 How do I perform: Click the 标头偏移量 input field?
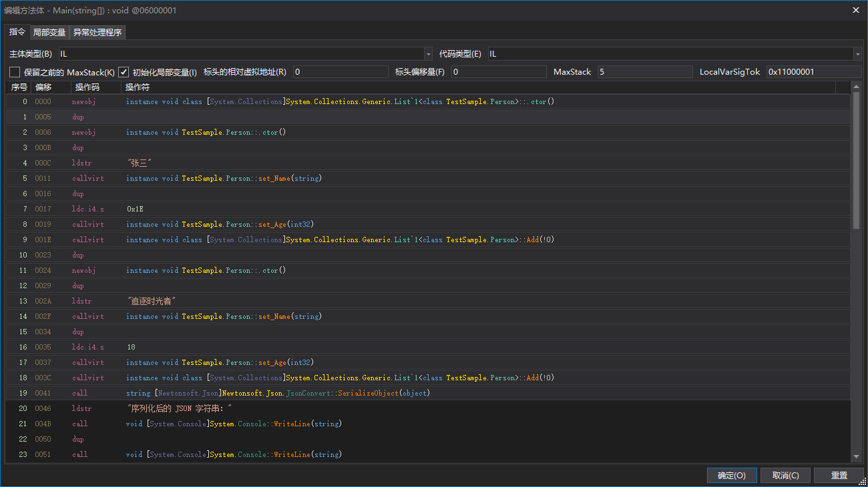498,72
